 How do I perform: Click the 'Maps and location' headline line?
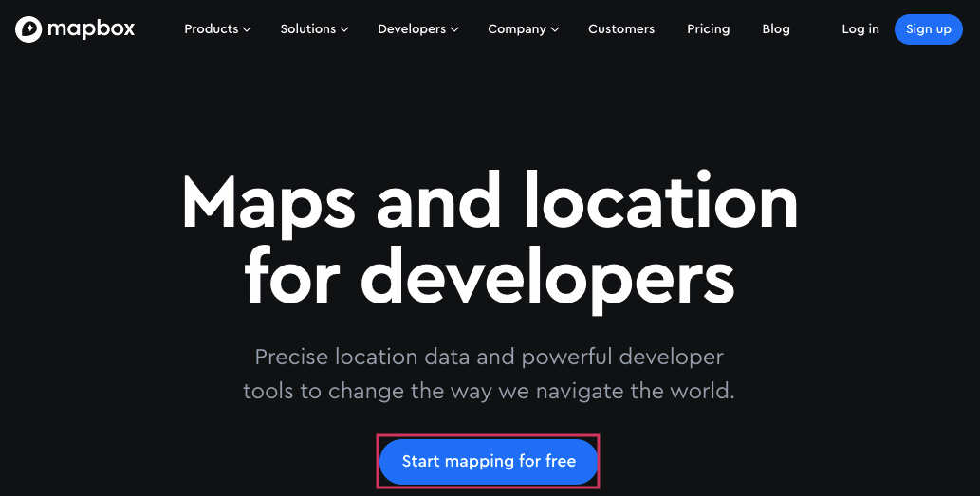(x=490, y=200)
